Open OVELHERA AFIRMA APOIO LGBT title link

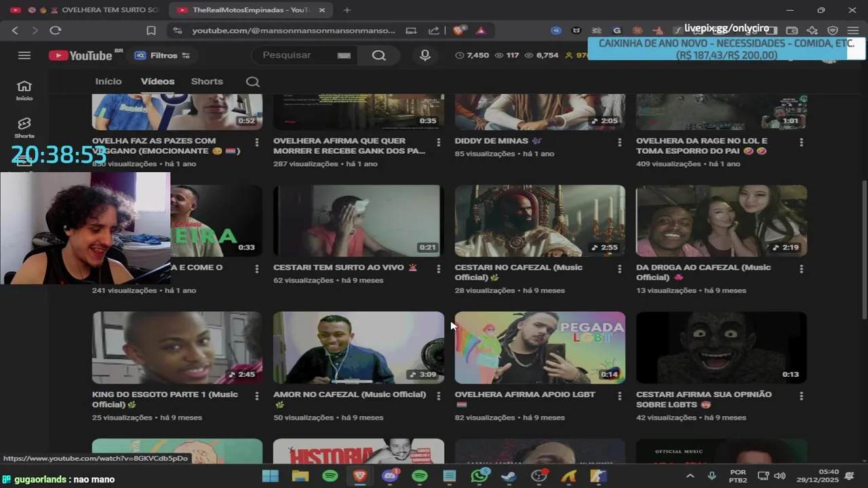(525, 399)
